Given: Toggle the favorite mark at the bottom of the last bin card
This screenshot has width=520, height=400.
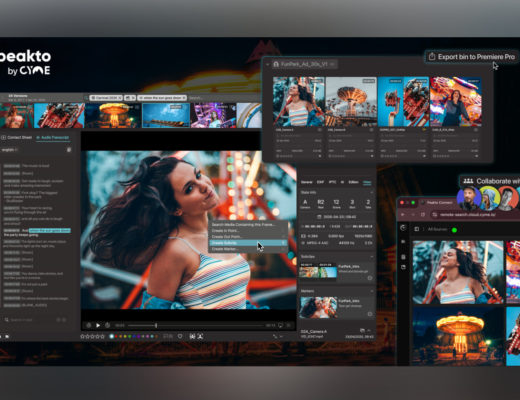Looking at the screenshot, I should pyautogui.click(x=477, y=156).
